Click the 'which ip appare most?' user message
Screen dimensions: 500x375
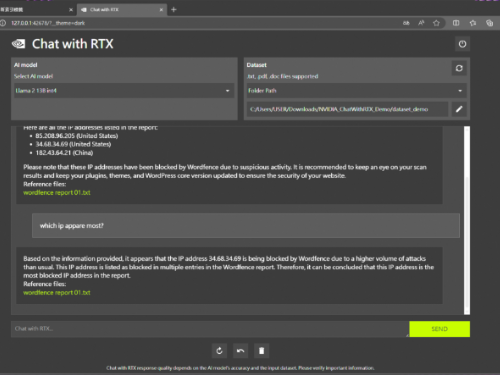point(246,226)
